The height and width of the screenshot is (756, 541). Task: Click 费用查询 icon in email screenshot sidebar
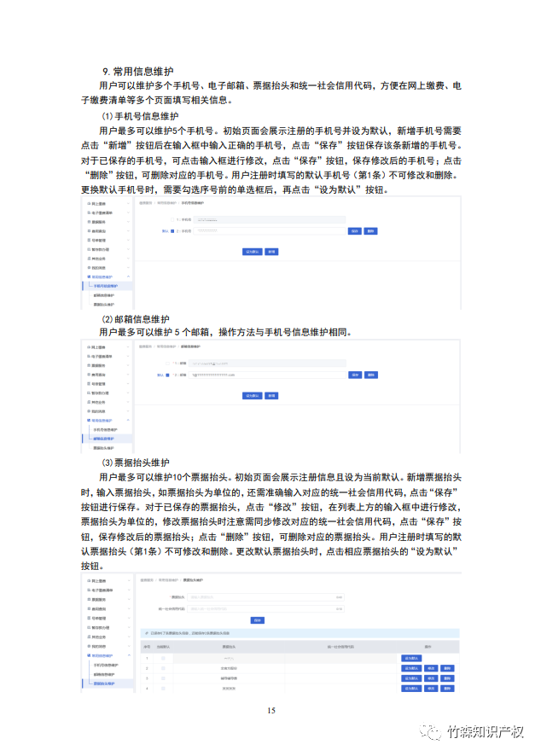pos(89,375)
